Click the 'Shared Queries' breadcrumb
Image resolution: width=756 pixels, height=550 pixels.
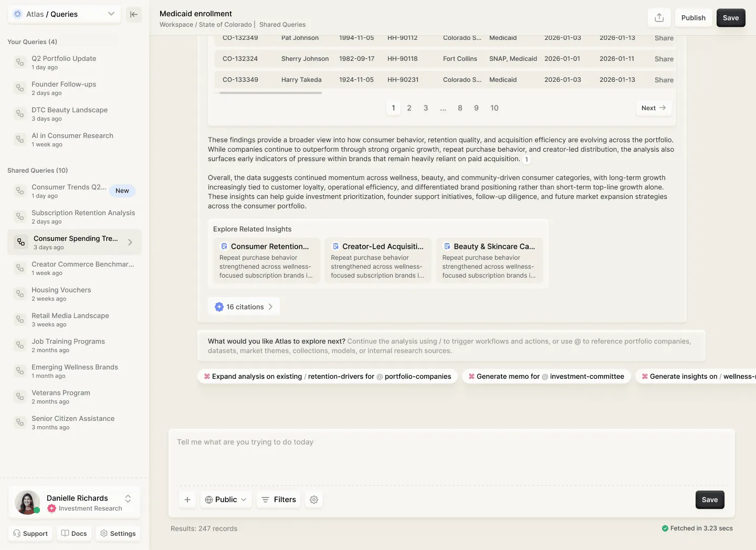click(282, 25)
